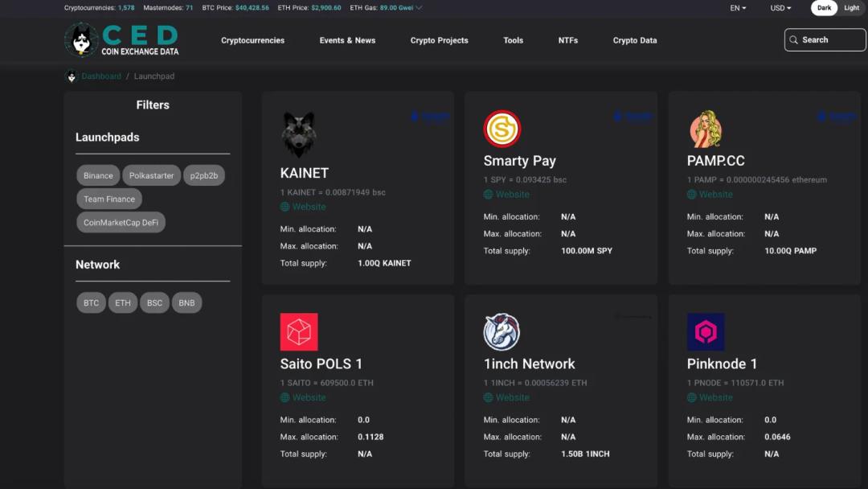Open the USD currency dropdown
This screenshot has height=489, width=868.
[780, 8]
